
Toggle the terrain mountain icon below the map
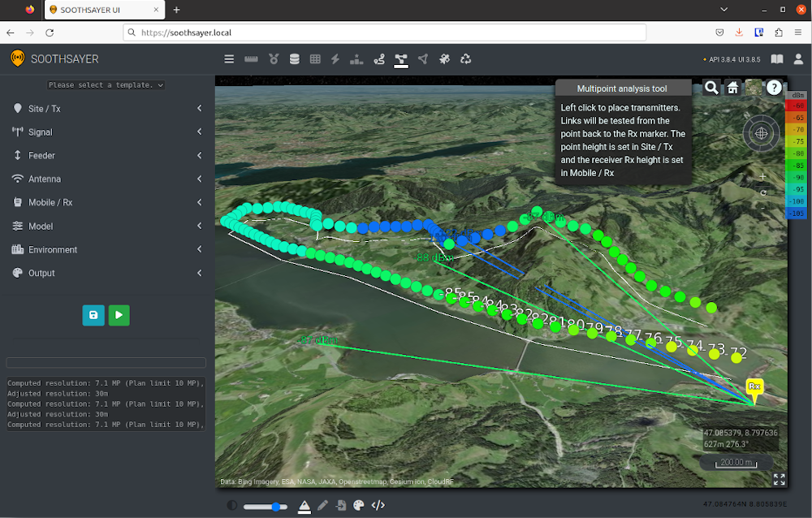304,506
